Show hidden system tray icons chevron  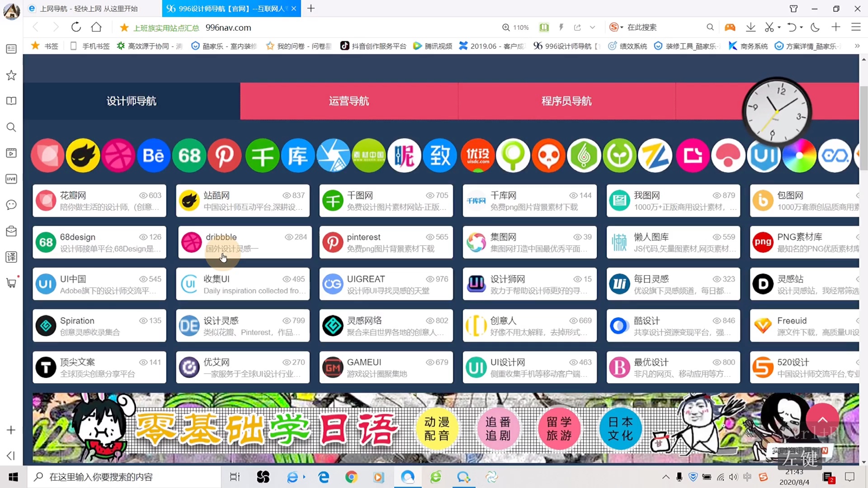666,477
